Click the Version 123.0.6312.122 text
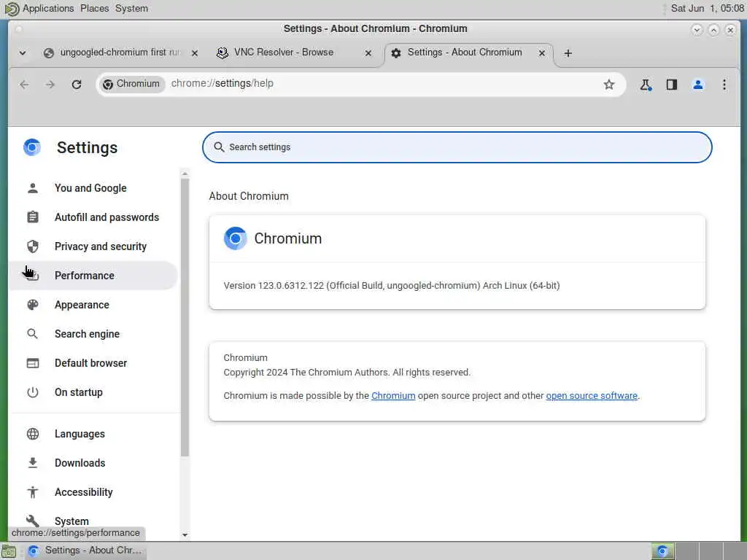This screenshot has width=747, height=560. (391, 286)
